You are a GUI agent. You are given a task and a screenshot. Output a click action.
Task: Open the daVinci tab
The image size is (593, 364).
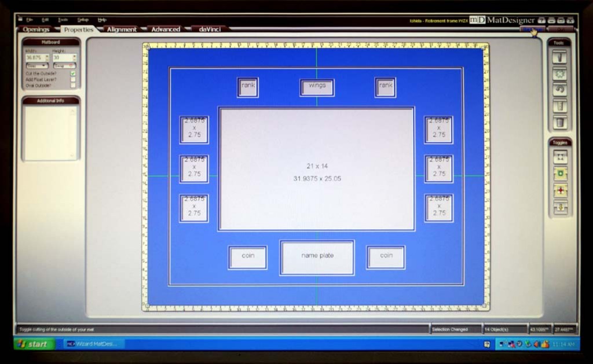click(x=210, y=29)
